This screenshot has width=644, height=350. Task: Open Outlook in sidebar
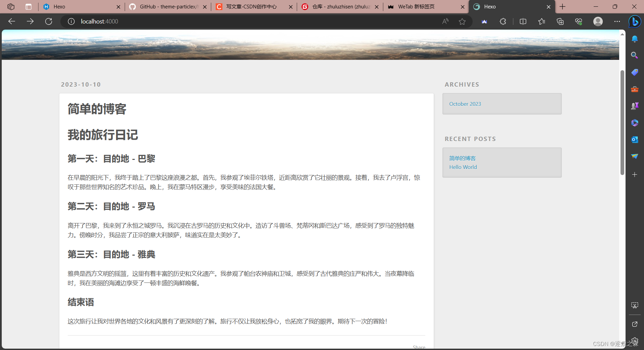pos(635,140)
